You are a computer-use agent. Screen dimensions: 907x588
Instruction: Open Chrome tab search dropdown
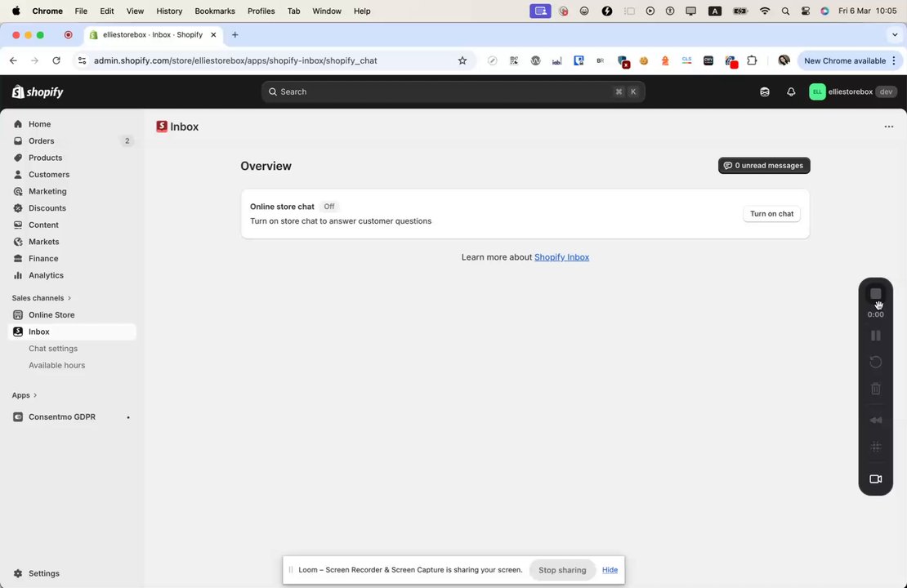894,34
